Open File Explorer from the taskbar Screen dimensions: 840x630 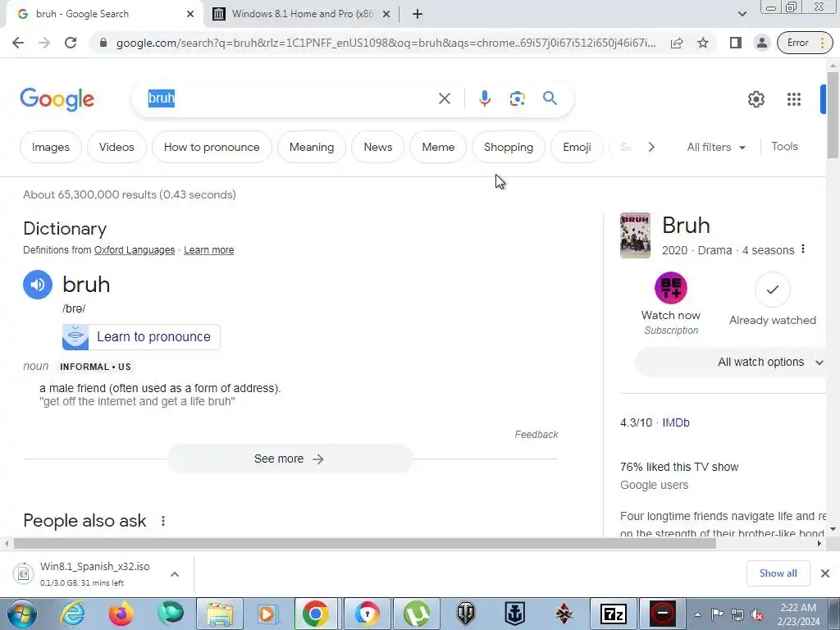tap(220, 614)
